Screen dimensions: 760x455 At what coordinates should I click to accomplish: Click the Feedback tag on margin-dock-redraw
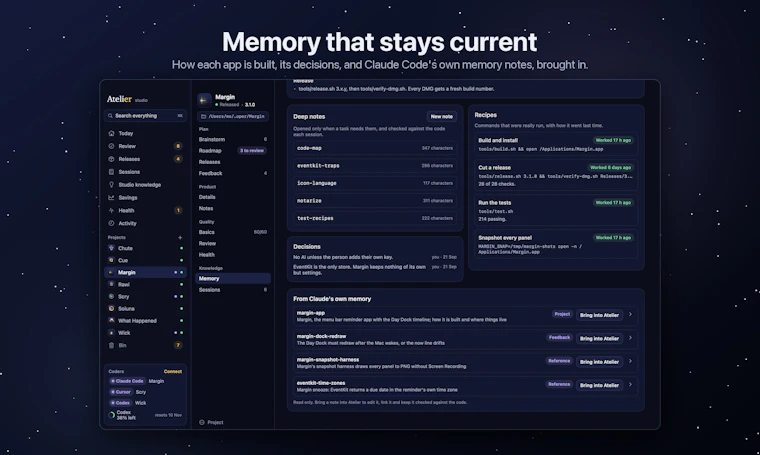point(559,337)
